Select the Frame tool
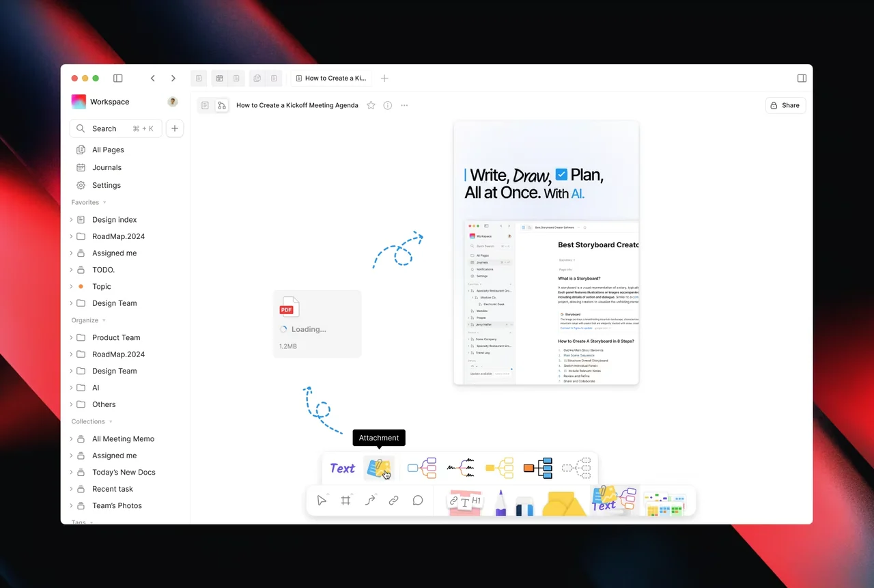This screenshot has height=588, width=874. 346,501
